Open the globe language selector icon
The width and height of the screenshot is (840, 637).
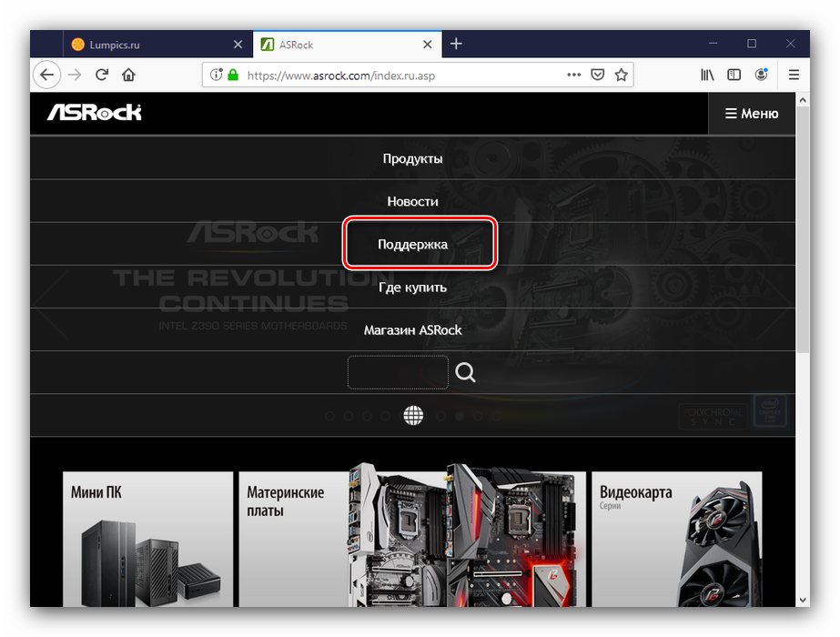coord(413,415)
